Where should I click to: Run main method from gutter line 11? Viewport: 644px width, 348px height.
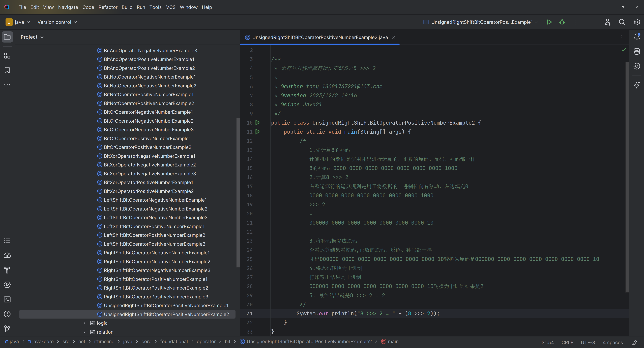click(x=257, y=132)
